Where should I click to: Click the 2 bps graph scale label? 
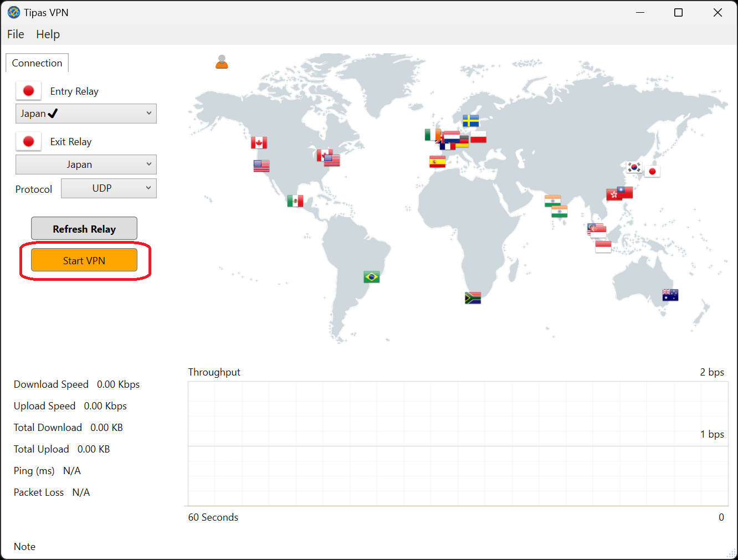712,372
